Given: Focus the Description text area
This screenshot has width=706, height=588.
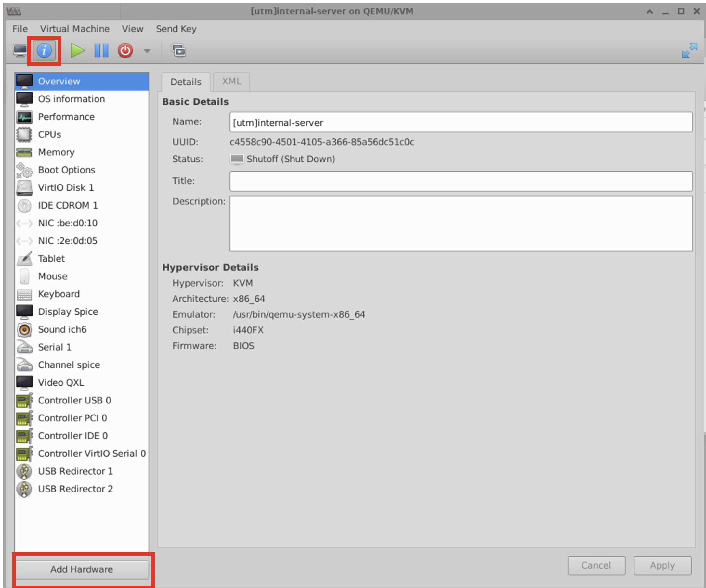Looking at the screenshot, I should pyautogui.click(x=461, y=224).
